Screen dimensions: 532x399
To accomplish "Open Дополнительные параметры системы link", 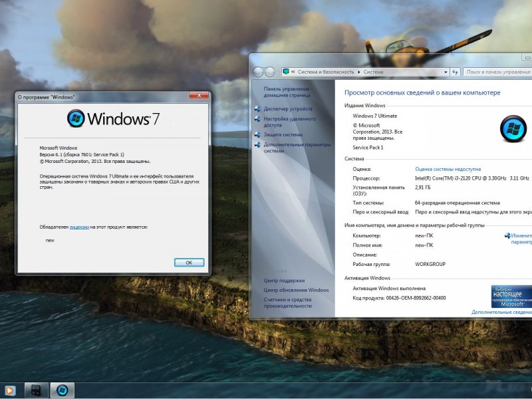I will click(x=297, y=148).
